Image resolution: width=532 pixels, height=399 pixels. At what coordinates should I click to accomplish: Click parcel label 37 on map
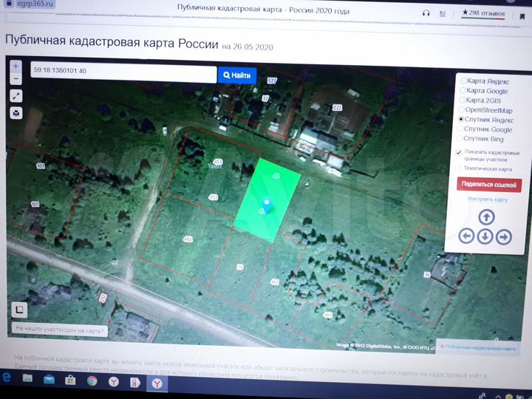point(265,98)
